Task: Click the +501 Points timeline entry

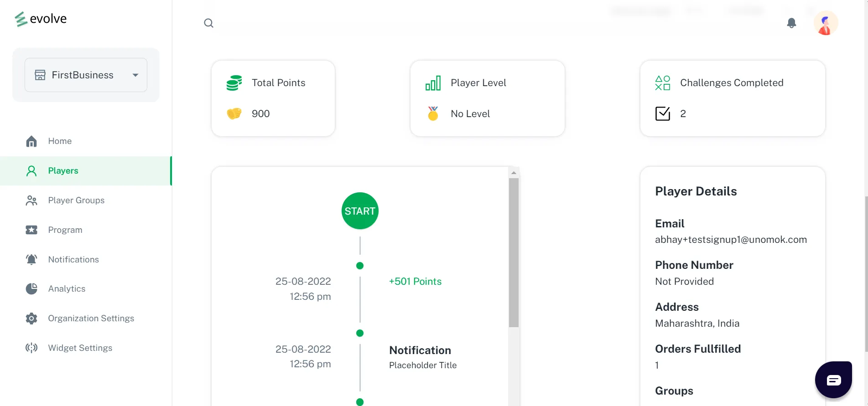Action: pyautogui.click(x=415, y=282)
